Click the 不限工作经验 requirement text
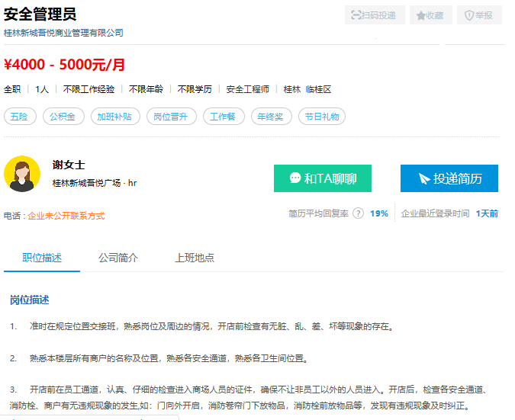 [89, 89]
